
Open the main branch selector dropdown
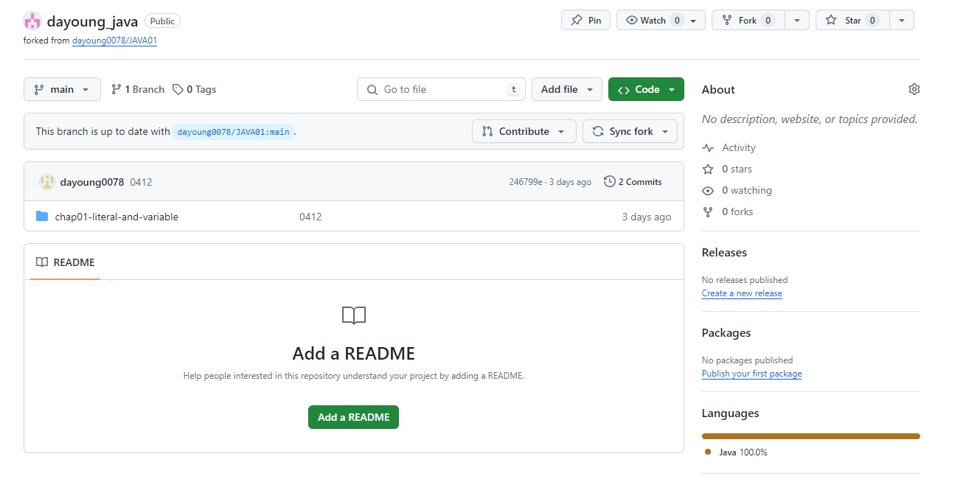click(x=62, y=89)
